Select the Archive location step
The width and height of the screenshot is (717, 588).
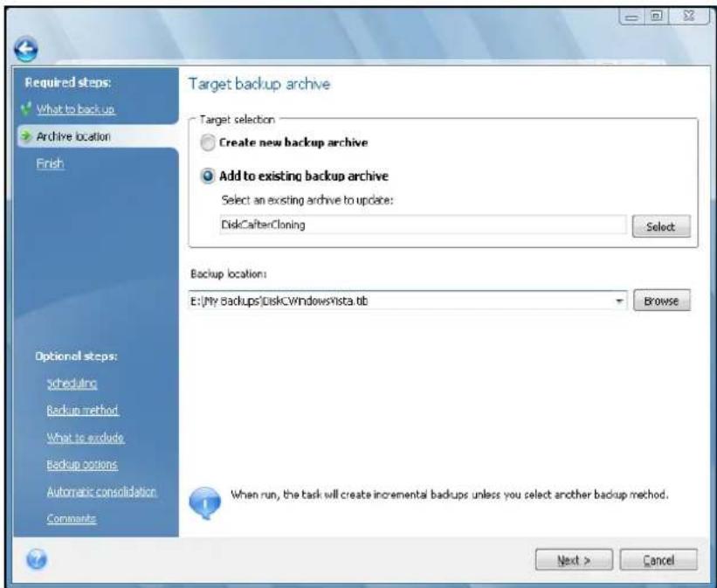pos(73,136)
